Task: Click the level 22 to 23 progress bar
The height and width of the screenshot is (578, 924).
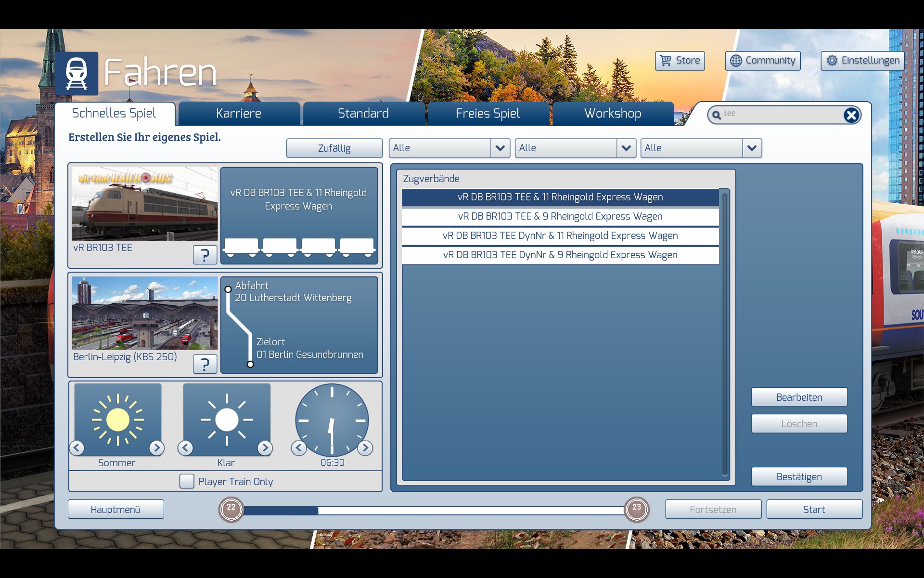Action: (x=433, y=510)
